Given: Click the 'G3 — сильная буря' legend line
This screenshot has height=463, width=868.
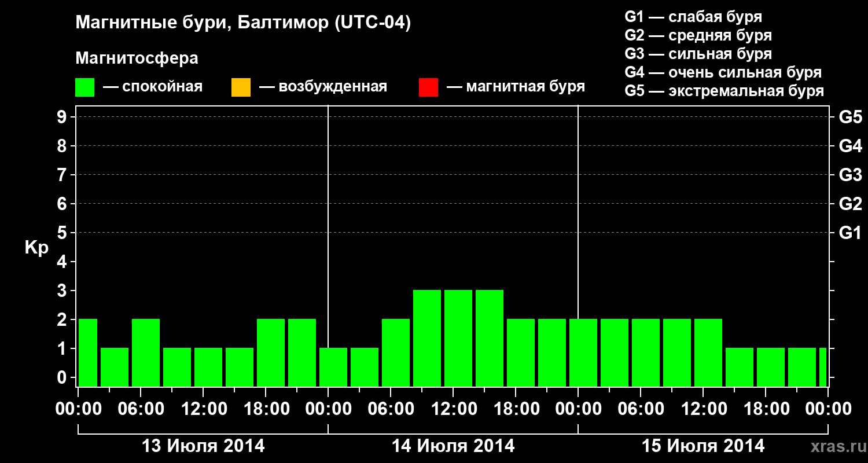Looking at the screenshot, I should (x=698, y=54).
